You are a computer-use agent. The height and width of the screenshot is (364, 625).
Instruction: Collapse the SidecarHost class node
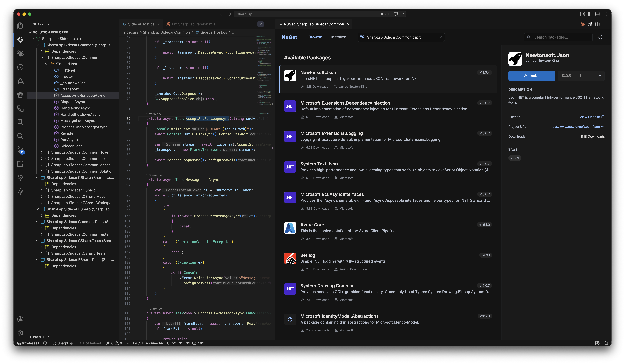[x=46, y=64]
